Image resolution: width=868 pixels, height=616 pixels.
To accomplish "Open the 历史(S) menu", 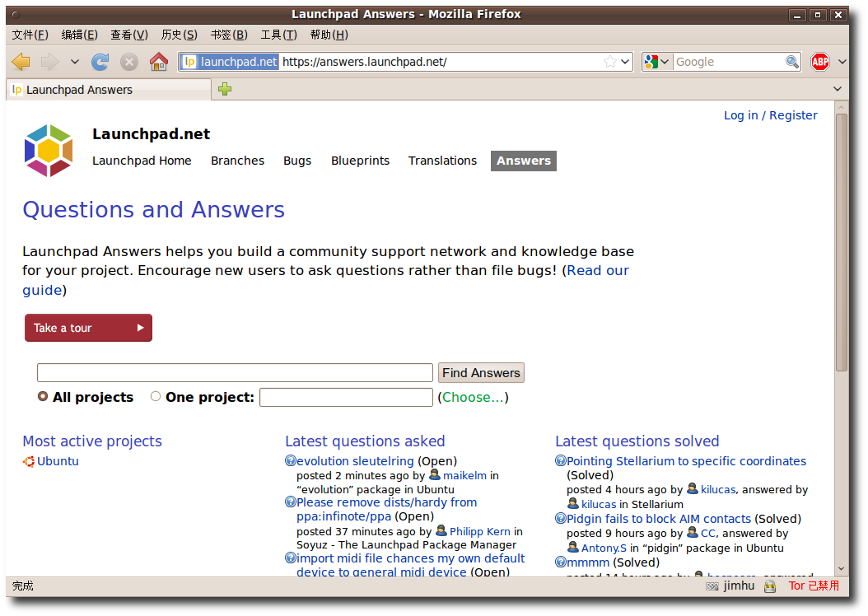I will click(179, 35).
